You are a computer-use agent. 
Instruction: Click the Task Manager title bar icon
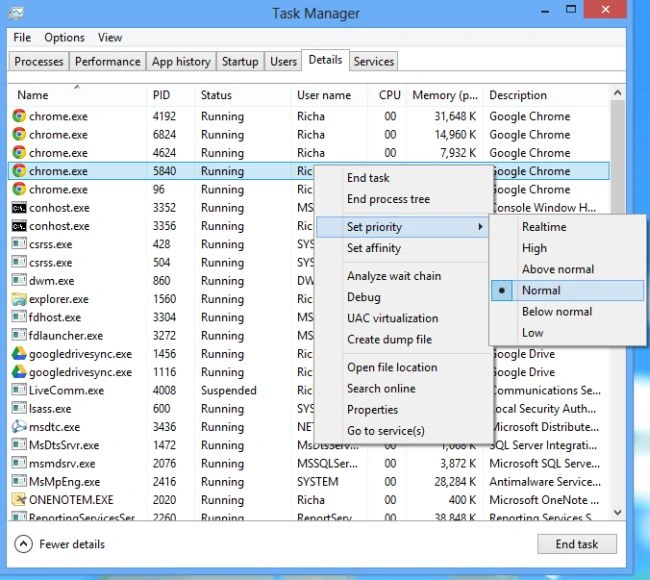(x=16, y=13)
